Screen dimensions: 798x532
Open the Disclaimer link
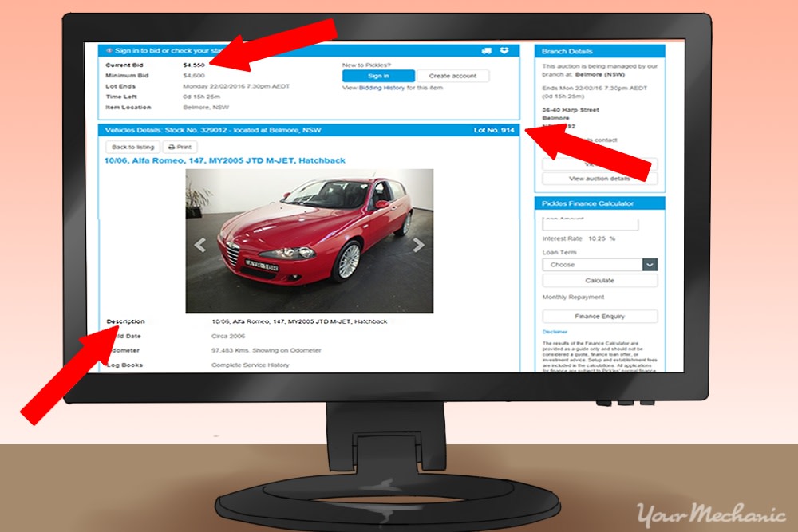(555, 332)
